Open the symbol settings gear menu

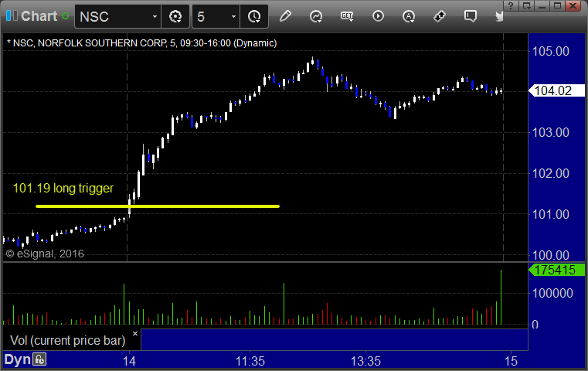point(175,16)
